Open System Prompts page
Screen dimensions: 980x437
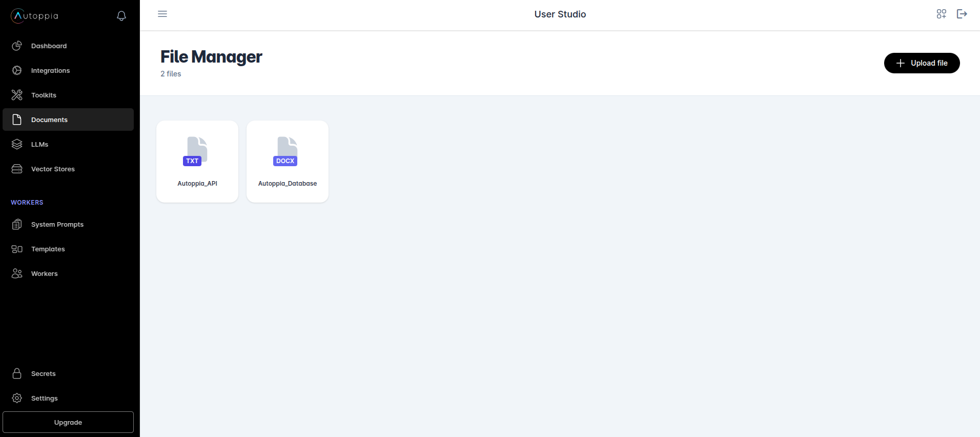coord(57,224)
